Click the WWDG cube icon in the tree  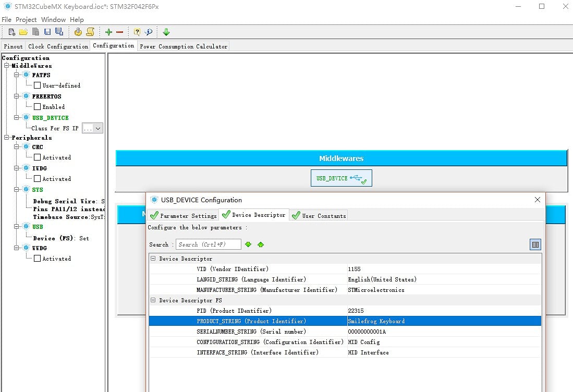click(26, 248)
